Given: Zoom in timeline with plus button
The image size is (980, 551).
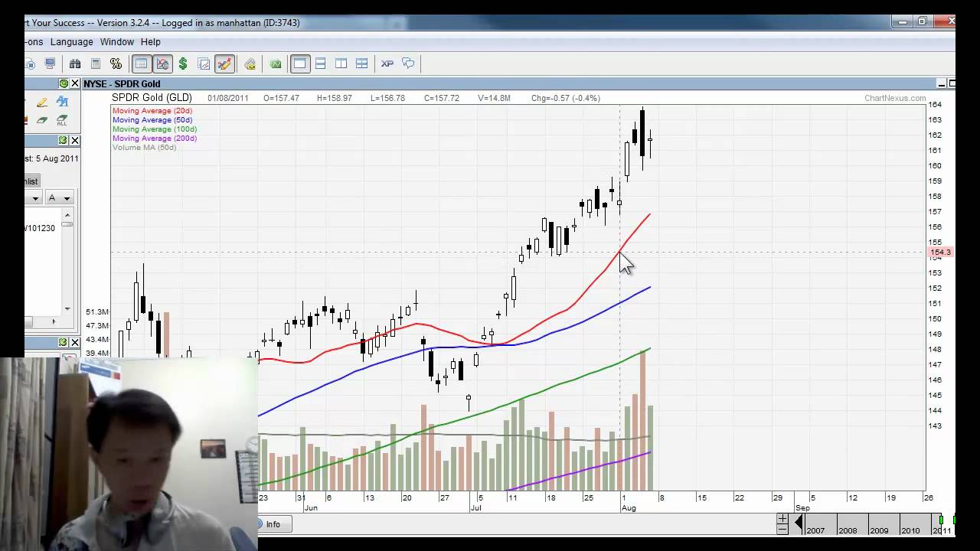Looking at the screenshot, I should [782, 519].
